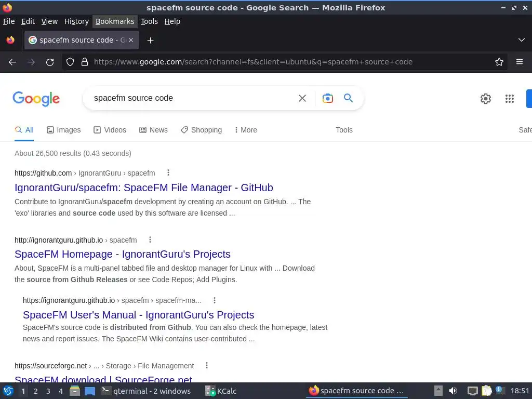Open the LXQt start menu icon
The image size is (532, 399).
coord(8,391)
